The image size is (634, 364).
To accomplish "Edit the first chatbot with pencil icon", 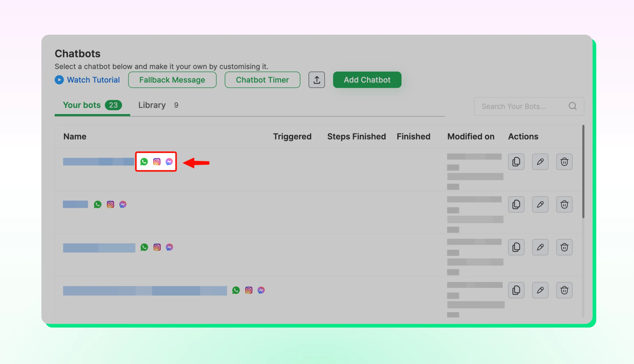I will click(540, 162).
